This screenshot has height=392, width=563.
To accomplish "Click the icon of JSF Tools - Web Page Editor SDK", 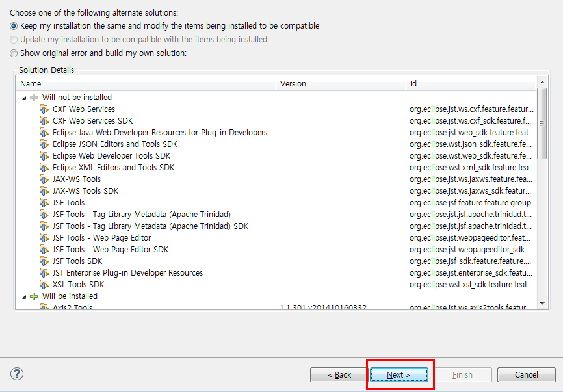I will point(44,250).
